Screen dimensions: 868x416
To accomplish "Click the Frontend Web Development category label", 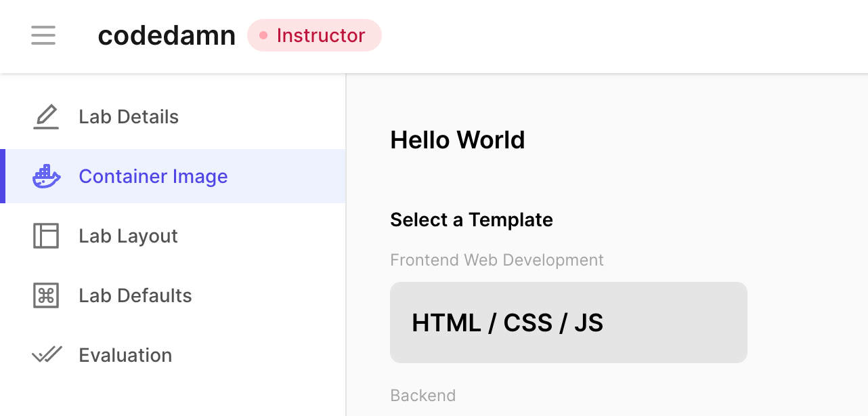I will click(496, 259).
